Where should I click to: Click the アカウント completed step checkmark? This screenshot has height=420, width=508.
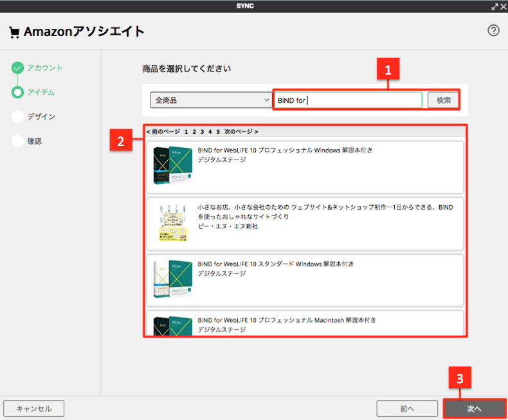pyautogui.click(x=17, y=68)
